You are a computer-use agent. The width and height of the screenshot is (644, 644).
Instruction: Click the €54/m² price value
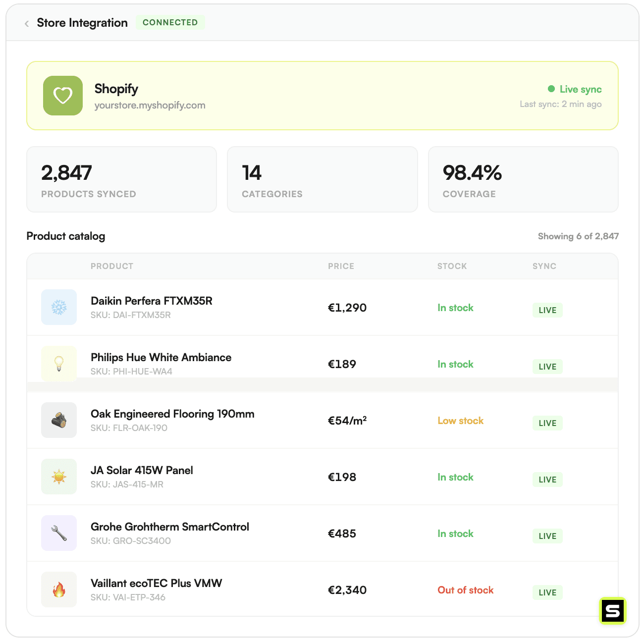[x=347, y=421]
